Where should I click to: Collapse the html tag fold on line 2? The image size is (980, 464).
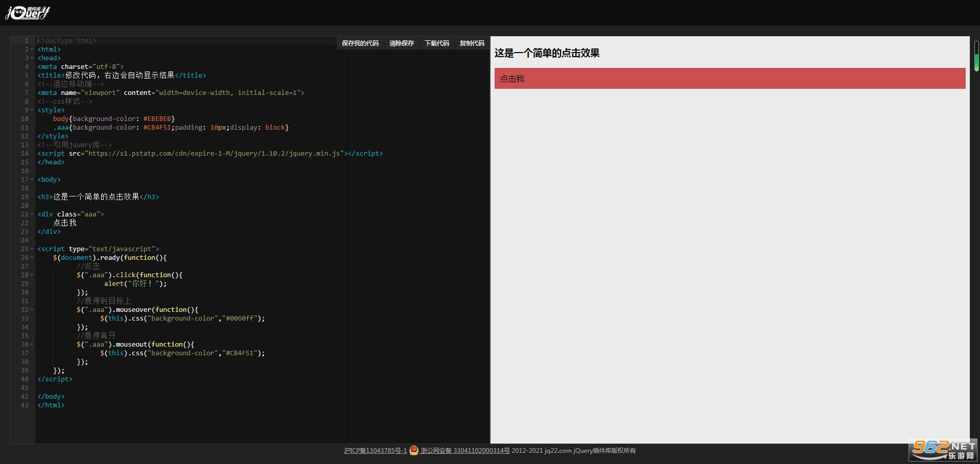point(32,50)
